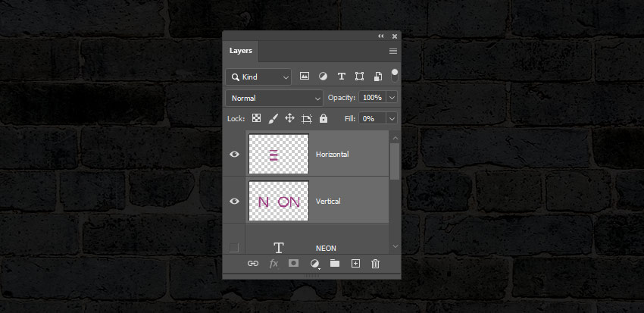Add a layer style fx icon
The width and height of the screenshot is (644, 313).
[x=274, y=264]
